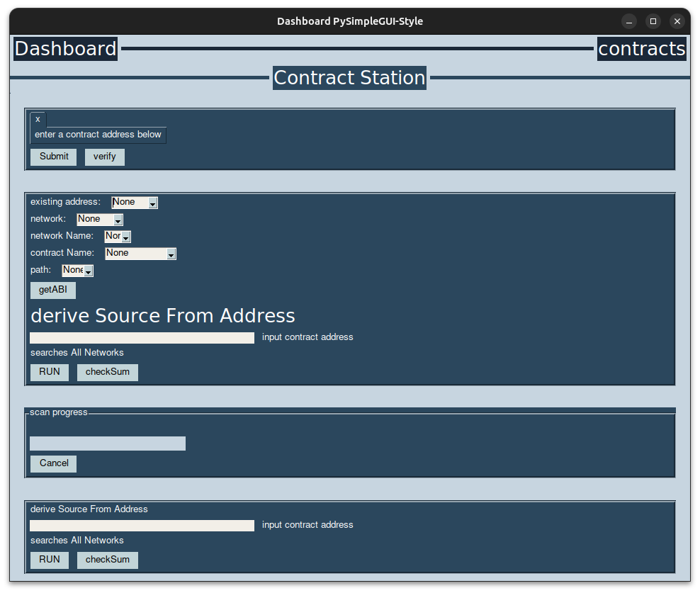Click the bottom contract address input box
This screenshot has height=593, width=700.
pyautogui.click(x=142, y=525)
